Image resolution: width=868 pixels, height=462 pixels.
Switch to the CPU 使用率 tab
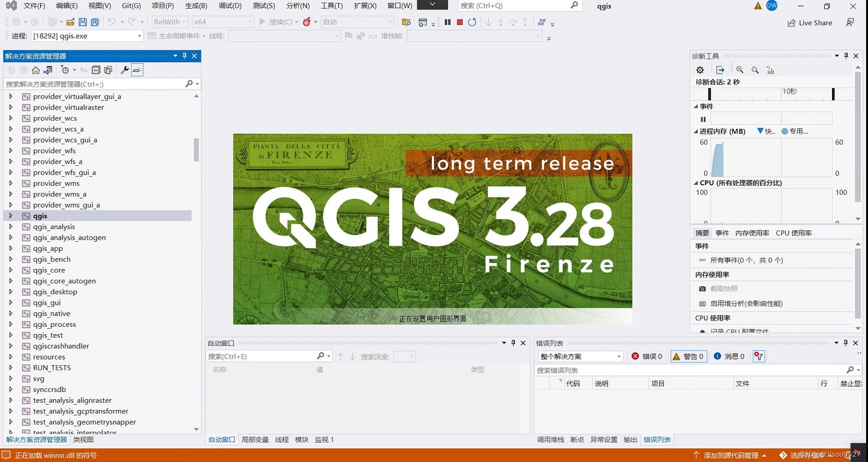(x=794, y=232)
